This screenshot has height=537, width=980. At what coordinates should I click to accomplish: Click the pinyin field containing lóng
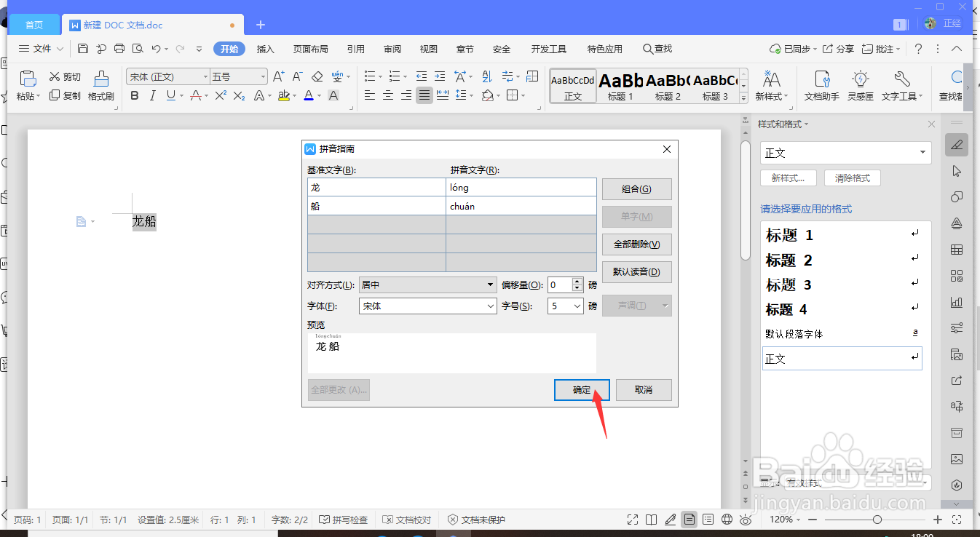click(x=521, y=187)
